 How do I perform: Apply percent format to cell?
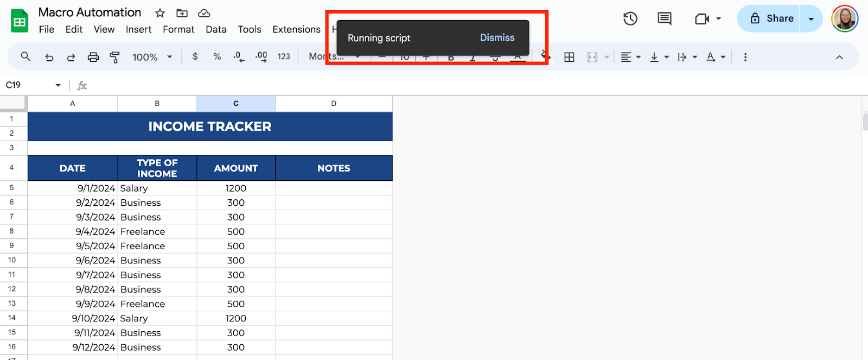pyautogui.click(x=217, y=56)
